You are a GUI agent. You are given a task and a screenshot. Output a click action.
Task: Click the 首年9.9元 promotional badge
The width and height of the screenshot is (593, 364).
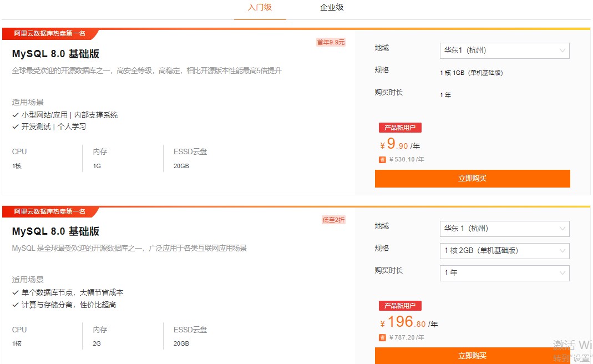coord(330,41)
